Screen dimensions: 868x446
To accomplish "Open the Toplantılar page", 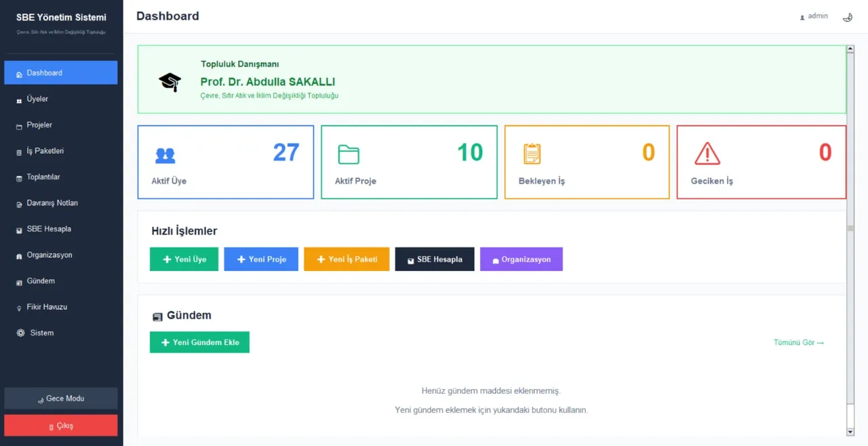I will click(x=61, y=177).
